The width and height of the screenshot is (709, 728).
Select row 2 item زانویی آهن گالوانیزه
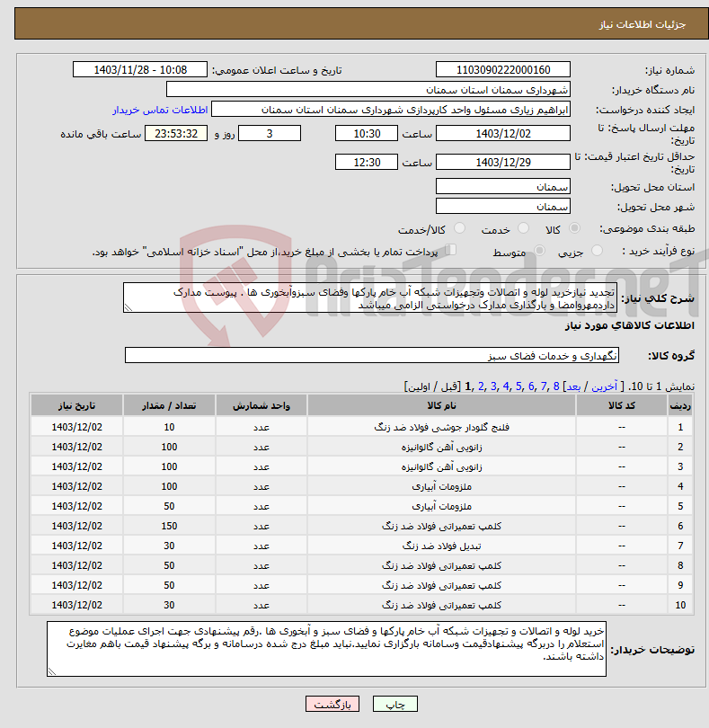(x=441, y=447)
